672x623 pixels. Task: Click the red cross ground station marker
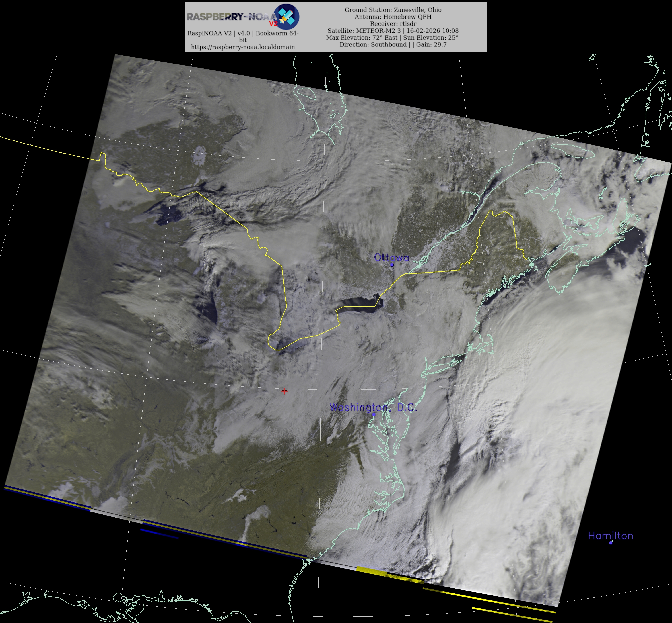point(284,391)
